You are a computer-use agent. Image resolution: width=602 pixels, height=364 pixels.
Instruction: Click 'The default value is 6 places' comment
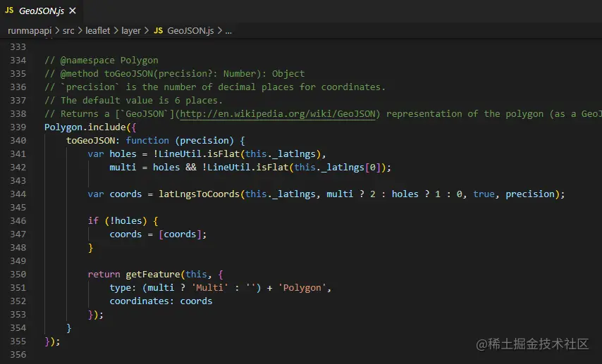[134, 101]
